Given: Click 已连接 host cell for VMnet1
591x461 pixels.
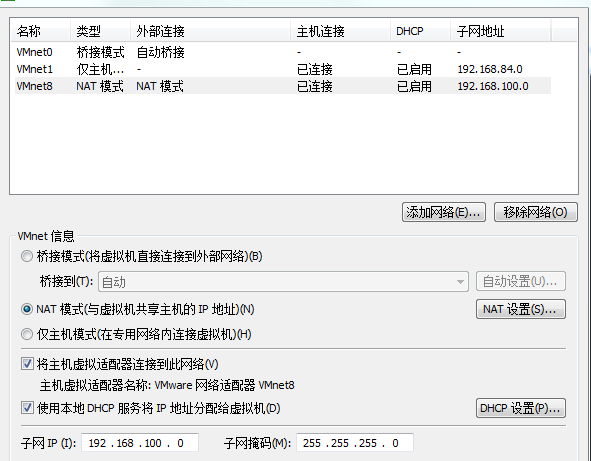Looking at the screenshot, I should tap(315, 69).
